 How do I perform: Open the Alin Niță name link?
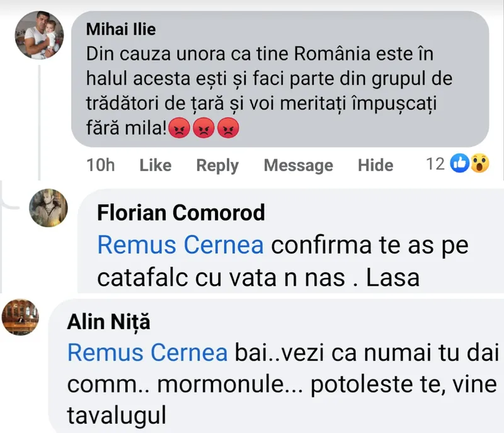(x=109, y=322)
